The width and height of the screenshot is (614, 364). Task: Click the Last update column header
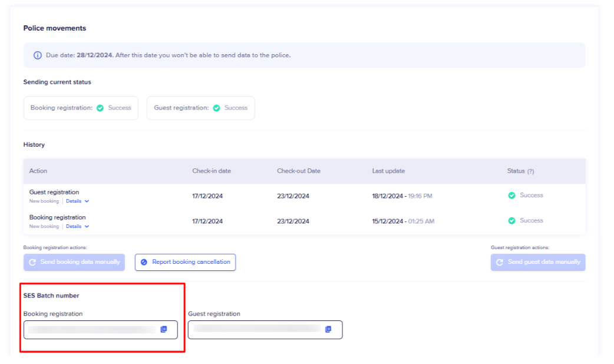pos(388,171)
